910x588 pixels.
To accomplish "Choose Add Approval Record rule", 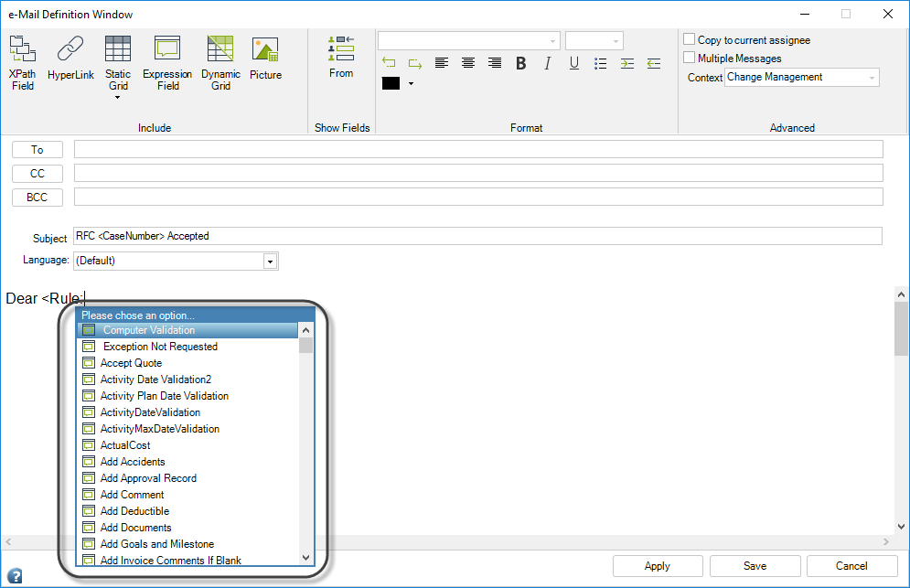I will [x=187, y=478].
